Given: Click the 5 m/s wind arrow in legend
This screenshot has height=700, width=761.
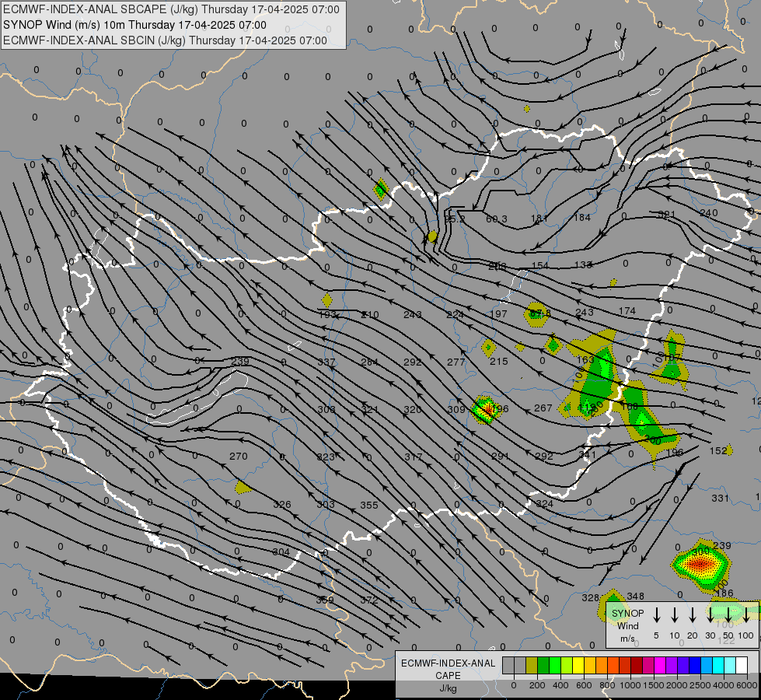Looking at the screenshot, I should coord(656,614).
